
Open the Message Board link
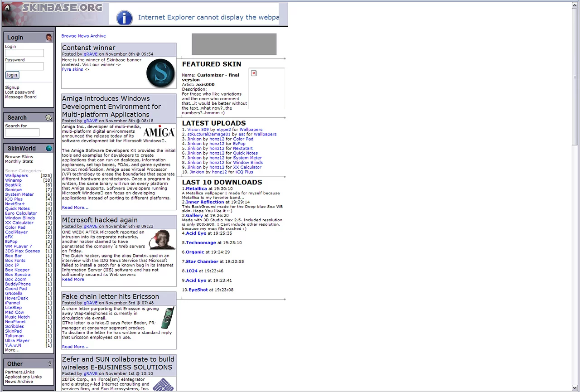tap(21, 97)
